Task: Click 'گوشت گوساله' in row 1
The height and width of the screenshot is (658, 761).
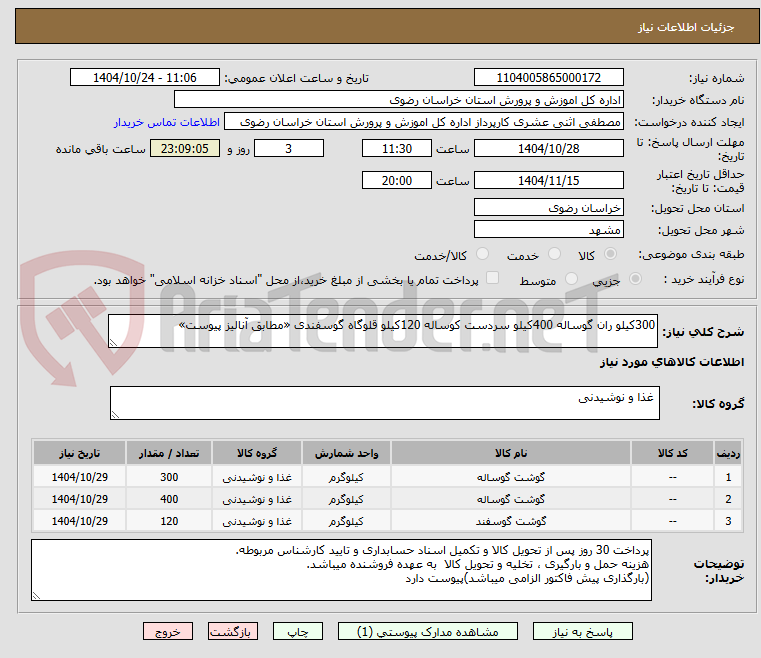Action: click(511, 477)
